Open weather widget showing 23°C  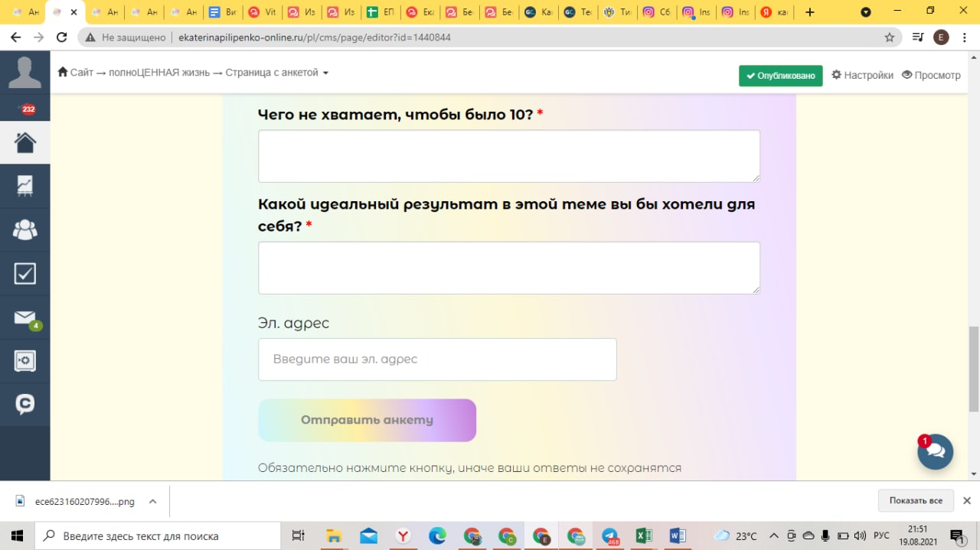point(735,535)
